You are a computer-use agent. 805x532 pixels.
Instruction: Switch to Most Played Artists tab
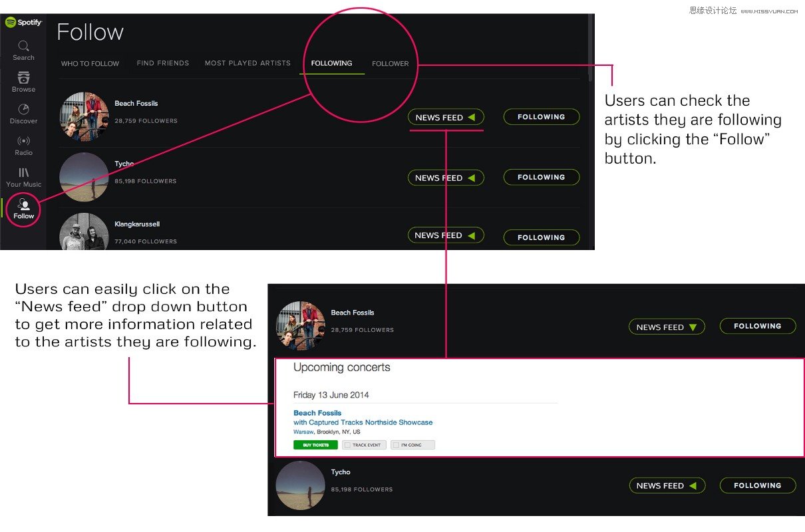point(247,63)
